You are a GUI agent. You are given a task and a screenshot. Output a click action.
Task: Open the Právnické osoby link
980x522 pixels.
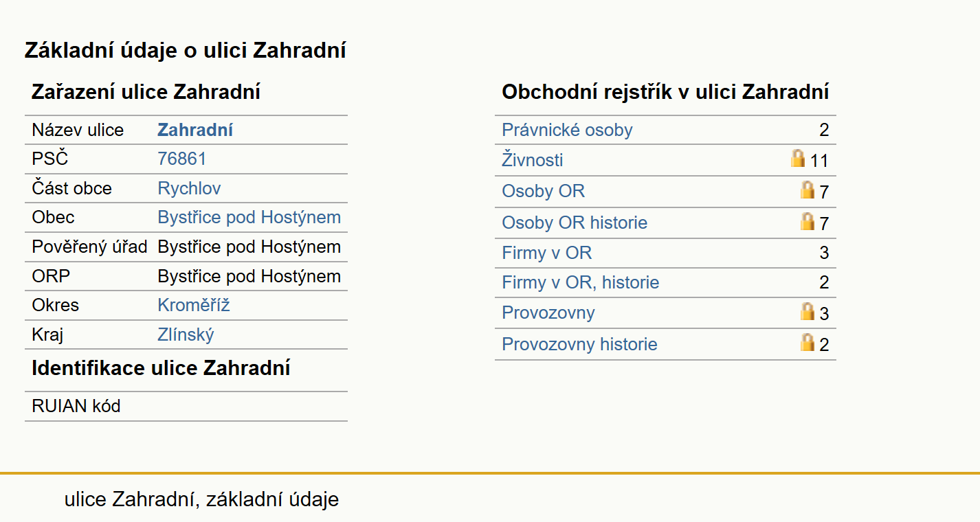point(567,130)
